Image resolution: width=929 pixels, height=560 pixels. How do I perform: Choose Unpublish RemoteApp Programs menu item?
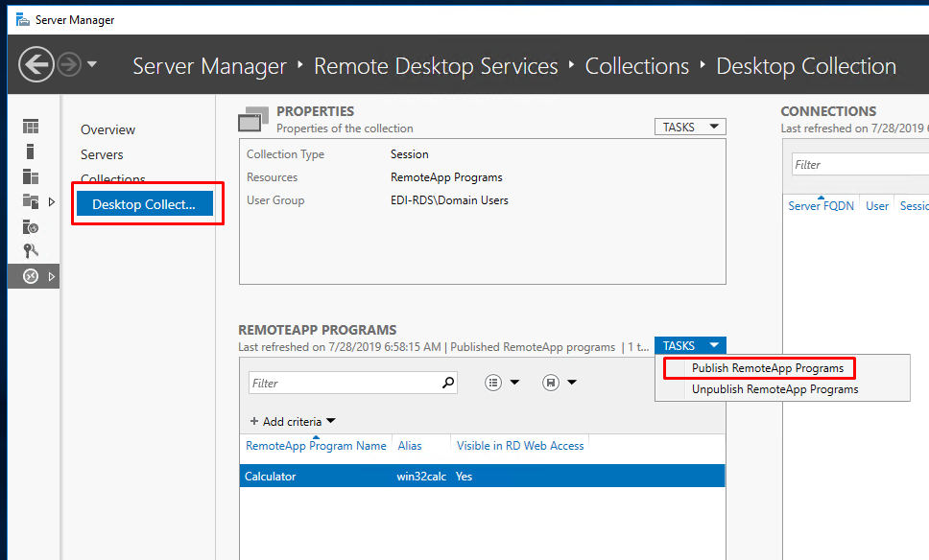(774, 389)
